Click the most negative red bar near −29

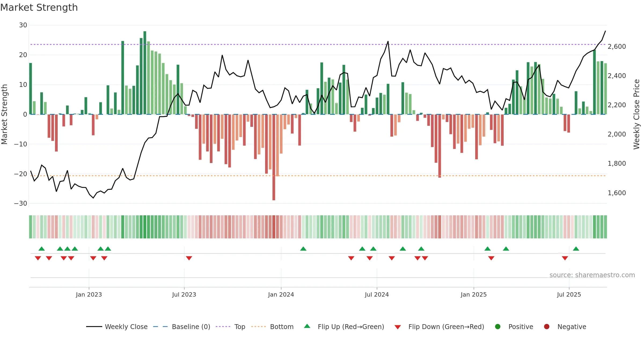274,157
